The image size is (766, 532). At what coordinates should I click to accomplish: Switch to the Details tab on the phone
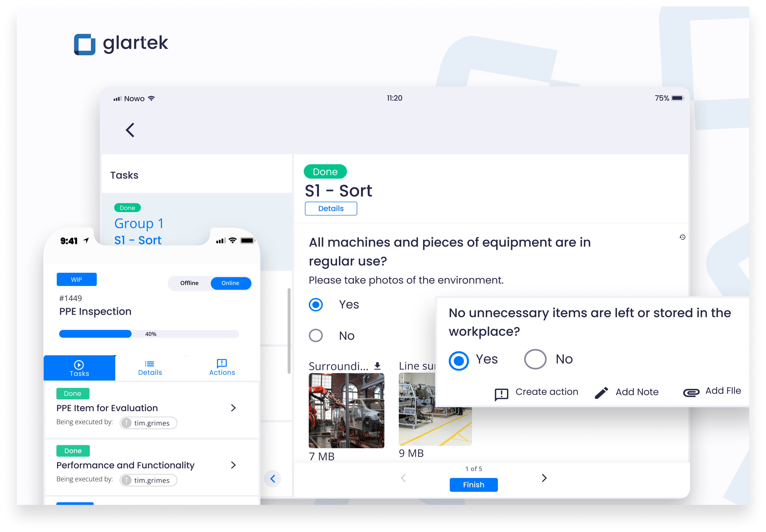150,367
